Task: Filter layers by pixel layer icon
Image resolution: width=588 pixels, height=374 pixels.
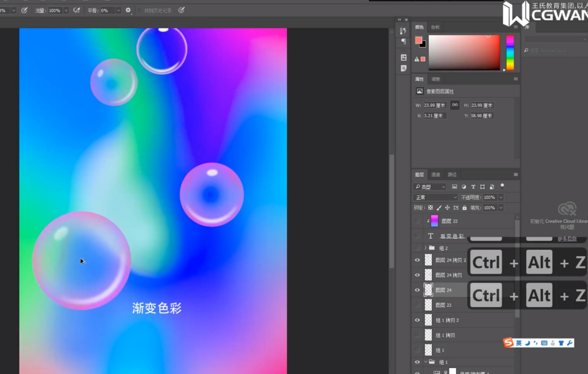Action: pyautogui.click(x=455, y=187)
